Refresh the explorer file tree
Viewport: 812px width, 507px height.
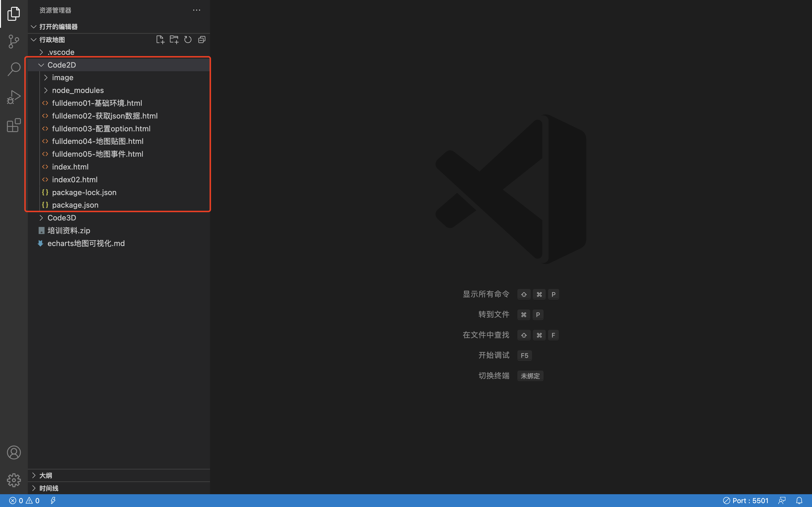point(188,40)
